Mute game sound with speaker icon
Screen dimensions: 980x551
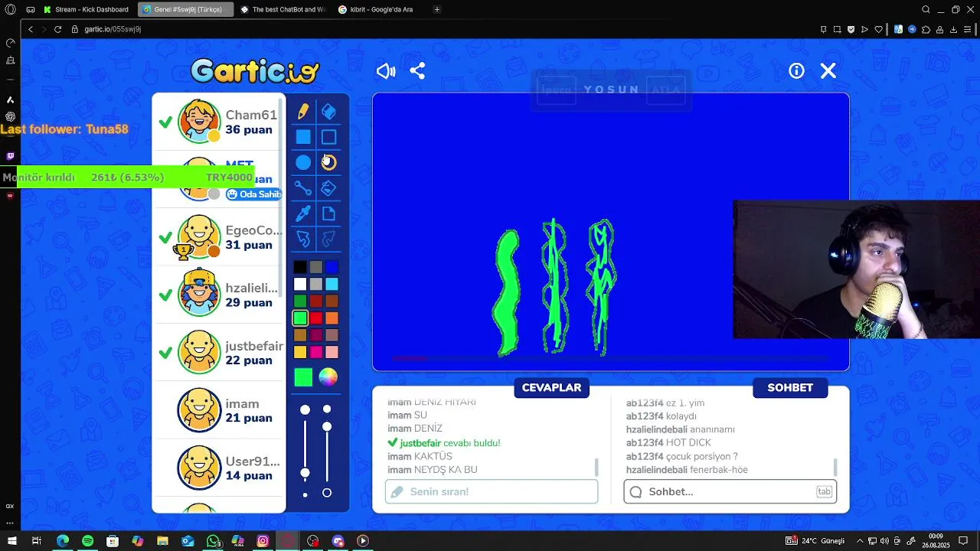tap(386, 71)
